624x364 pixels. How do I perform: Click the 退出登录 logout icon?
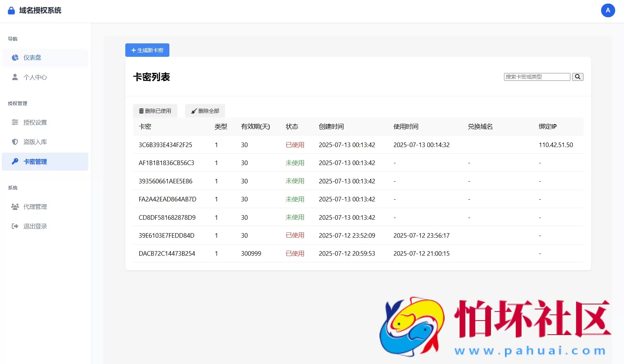15,226
